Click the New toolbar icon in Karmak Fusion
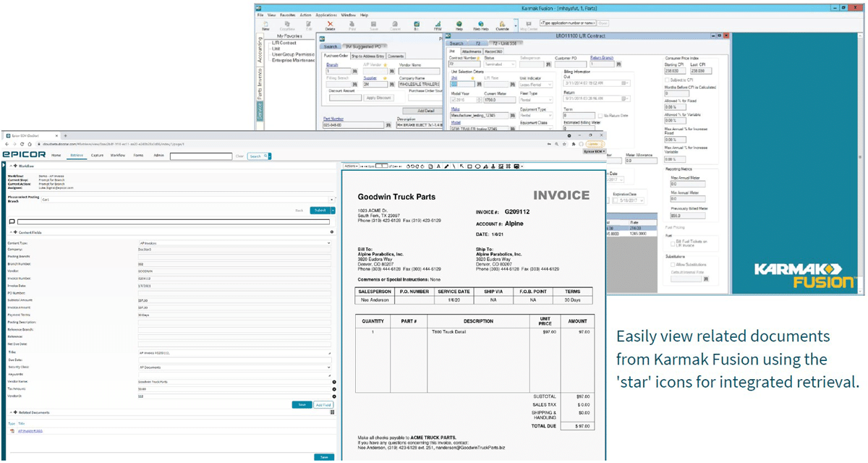 (x=265, y=25)
